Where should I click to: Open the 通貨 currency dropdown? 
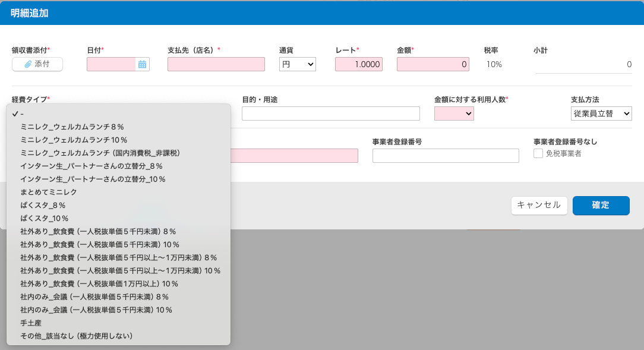[297, 64]
